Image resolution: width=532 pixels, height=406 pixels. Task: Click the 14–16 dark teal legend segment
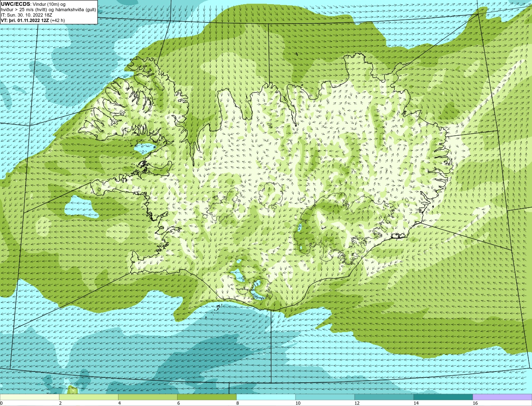point(443,397)
